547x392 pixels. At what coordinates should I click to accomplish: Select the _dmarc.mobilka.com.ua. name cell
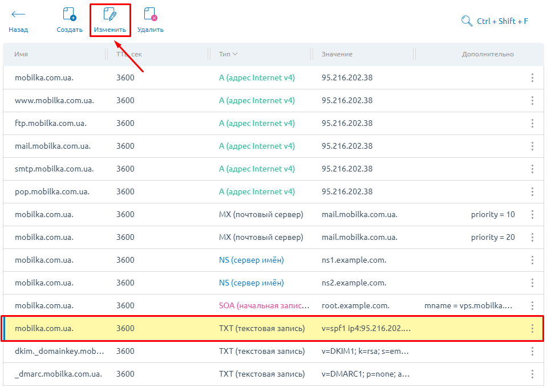pos(59,374)
